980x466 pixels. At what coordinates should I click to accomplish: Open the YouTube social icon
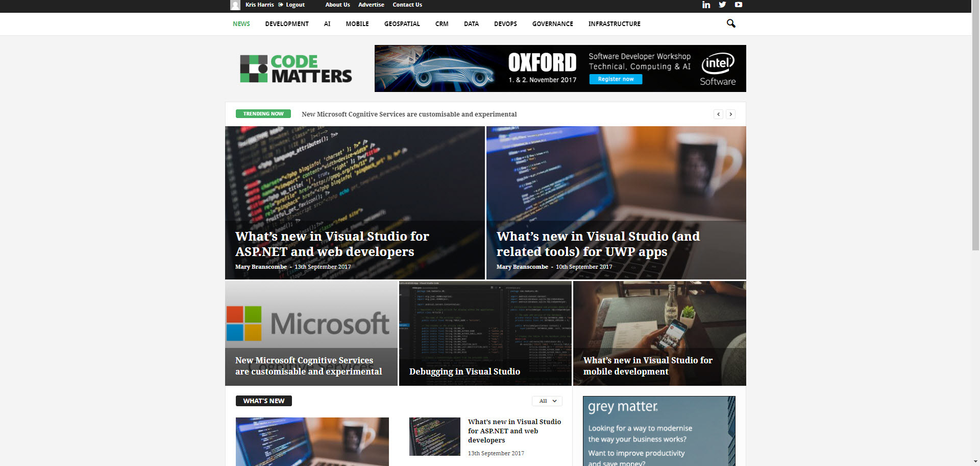pos(739,5)
